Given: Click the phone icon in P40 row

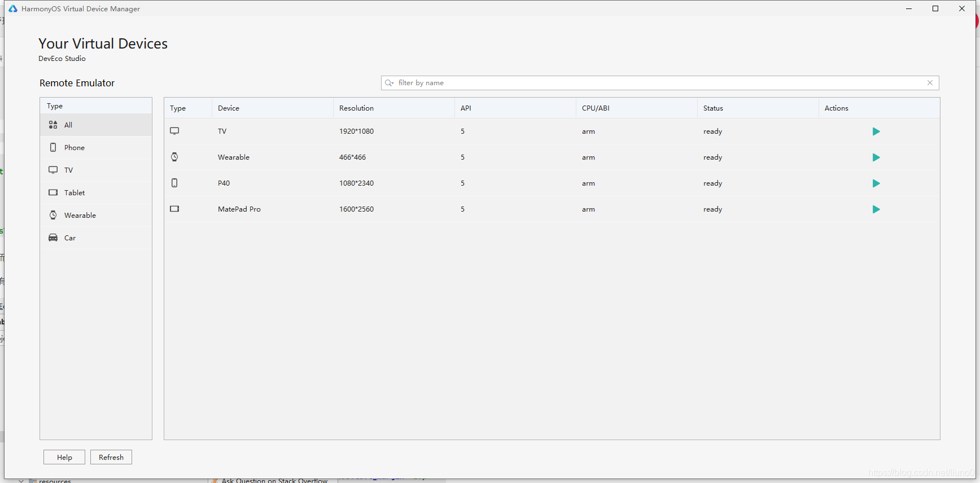Looking at the screenshot, I should [174, 183].
